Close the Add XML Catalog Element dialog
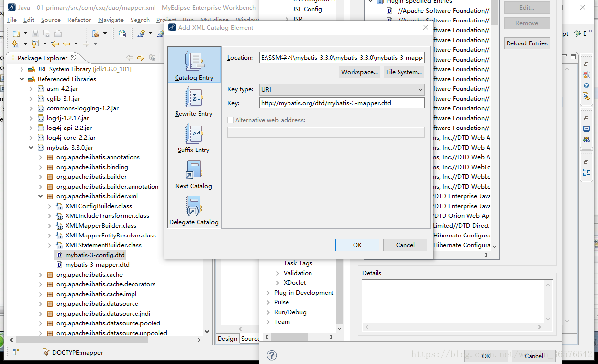598x364 pixels. click(x=425, y=28)
